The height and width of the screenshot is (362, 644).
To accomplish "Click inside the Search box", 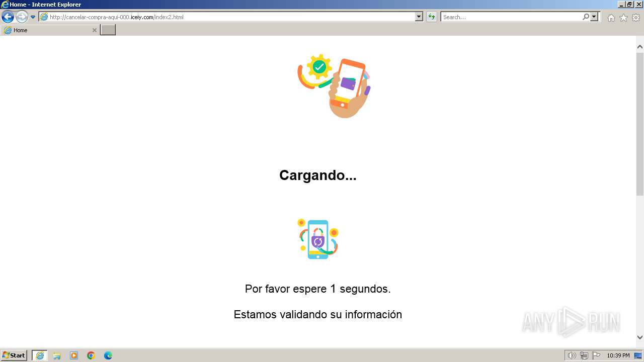I will pos(511,17).
